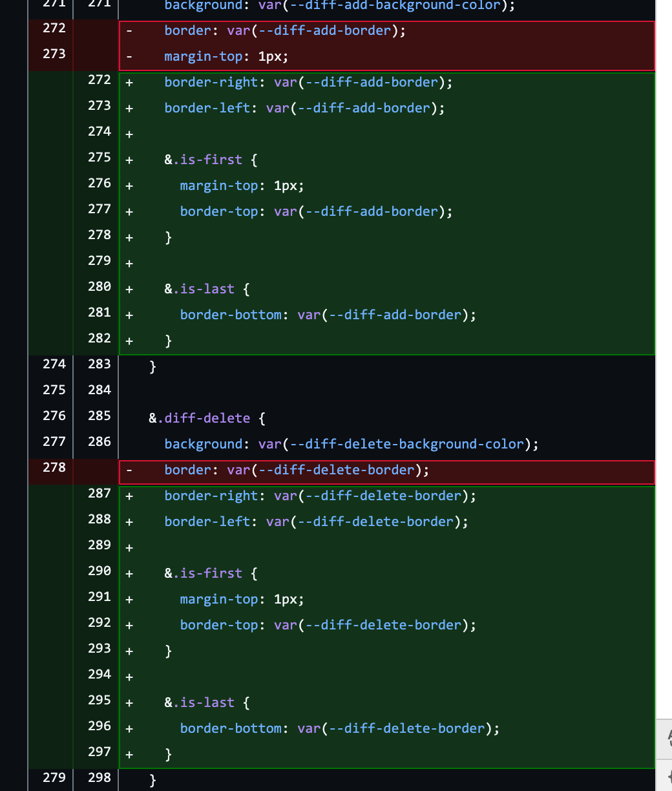Click the "&.diff-delete {" selector line
Screen dimensions: 672x791
(197, 418)
